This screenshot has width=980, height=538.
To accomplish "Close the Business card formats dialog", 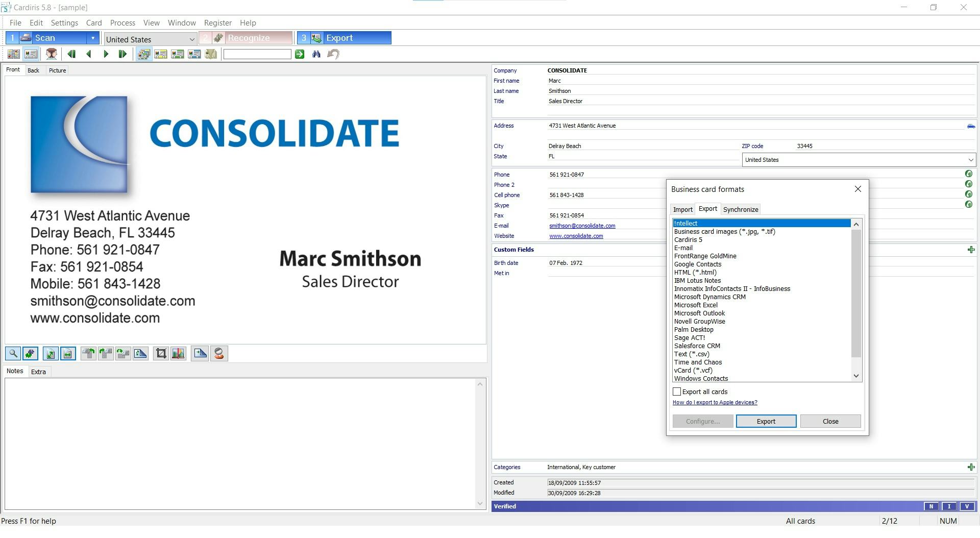I will 857,189.
